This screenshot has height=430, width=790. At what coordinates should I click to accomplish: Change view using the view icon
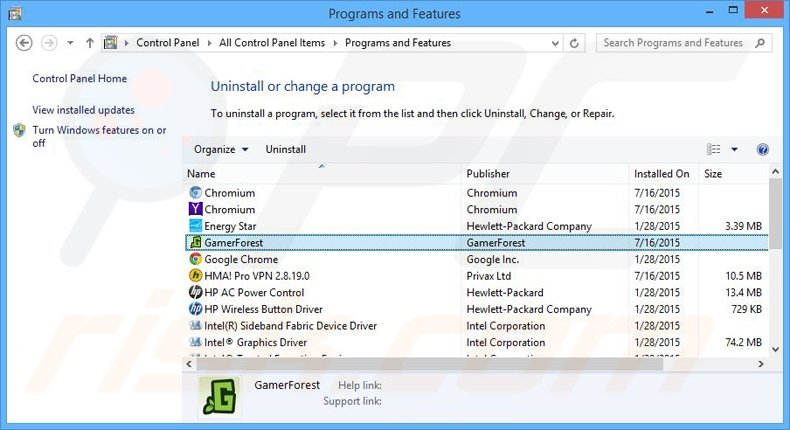[713, 149]
